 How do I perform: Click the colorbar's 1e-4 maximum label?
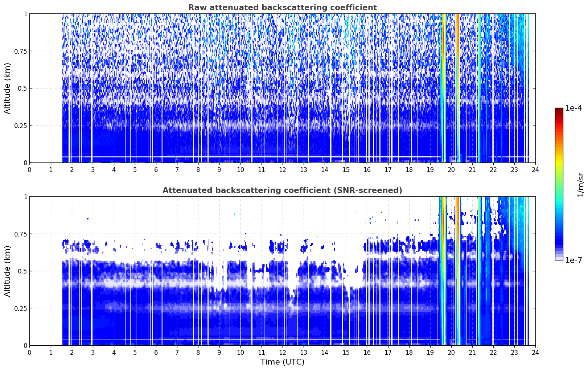click(573, 108)
